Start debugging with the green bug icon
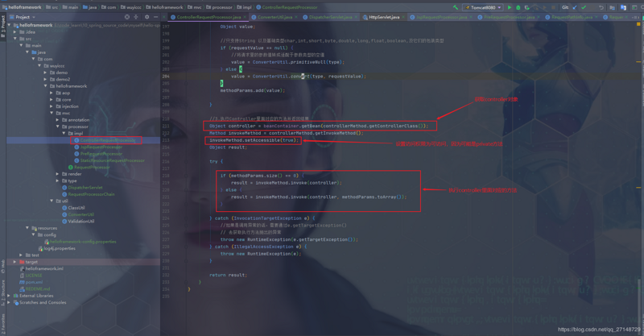The image size is (644, 336). (x=518, y=7)
